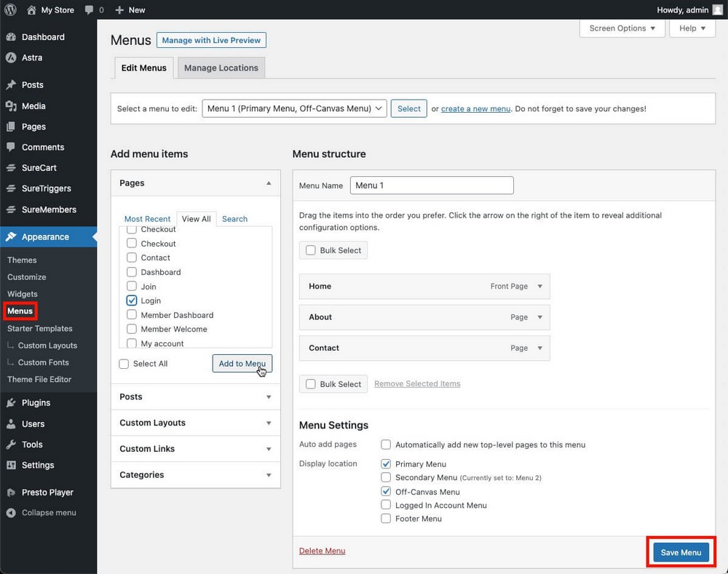Uncheck Primary Menu display location
Viewport: 728px width, 574px height.
386,464
